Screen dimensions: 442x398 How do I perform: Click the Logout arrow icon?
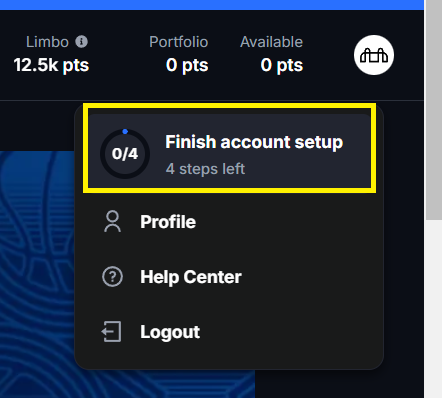tap(112, 332)
